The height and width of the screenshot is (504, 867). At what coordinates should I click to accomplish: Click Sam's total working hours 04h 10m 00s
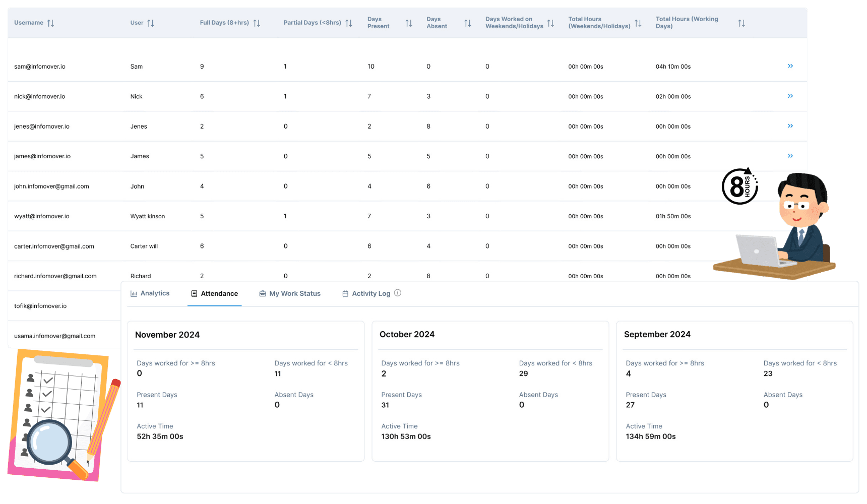tap(673, 67)
